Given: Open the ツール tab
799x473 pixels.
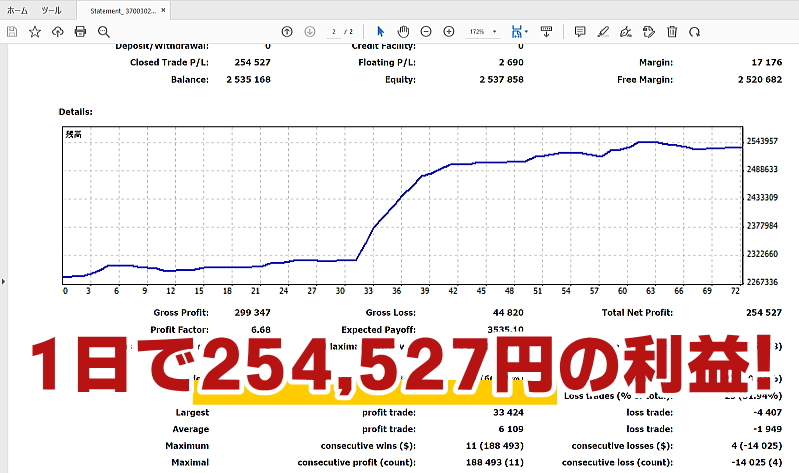Looking at the screenshot, I should [51, 9].
